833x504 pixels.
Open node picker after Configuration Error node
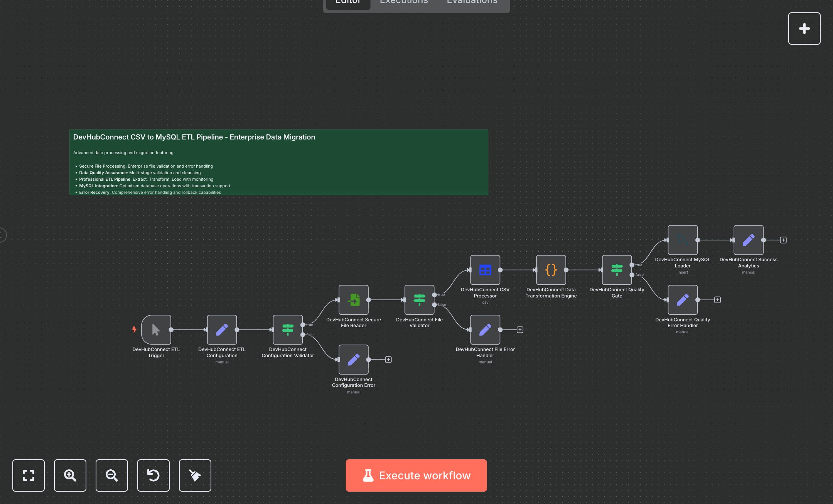coord(388,359)
